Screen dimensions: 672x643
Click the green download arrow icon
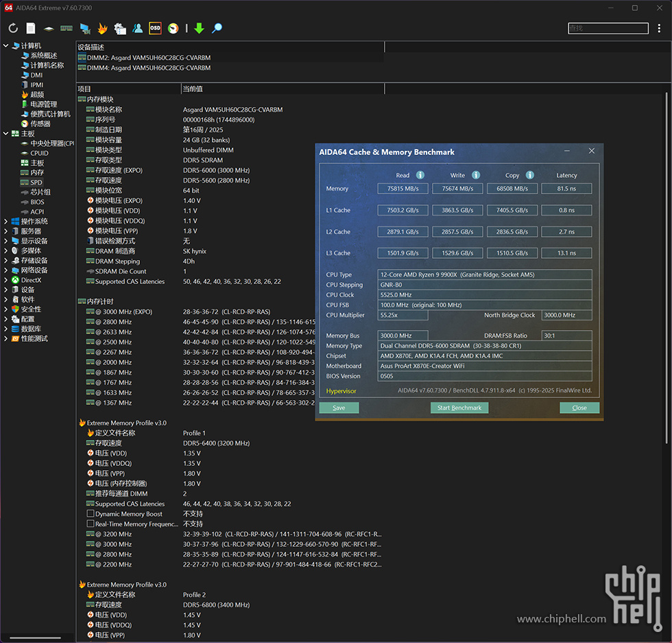(200, 28)
